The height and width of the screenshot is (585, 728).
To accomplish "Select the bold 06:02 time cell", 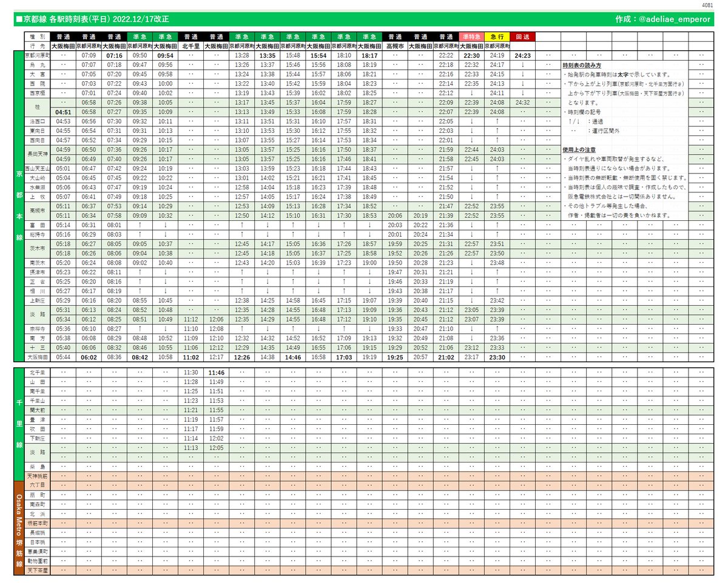I will coord(89,358).
